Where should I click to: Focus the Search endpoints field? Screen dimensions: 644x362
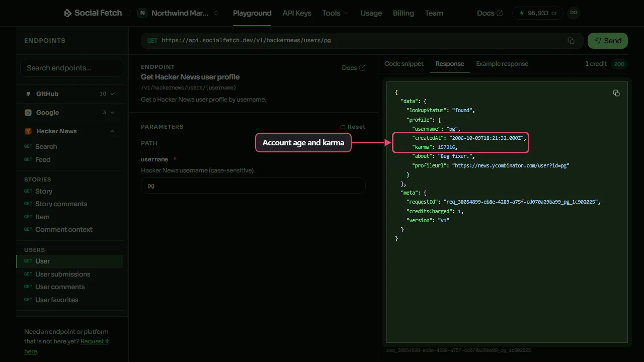point(72,68)
